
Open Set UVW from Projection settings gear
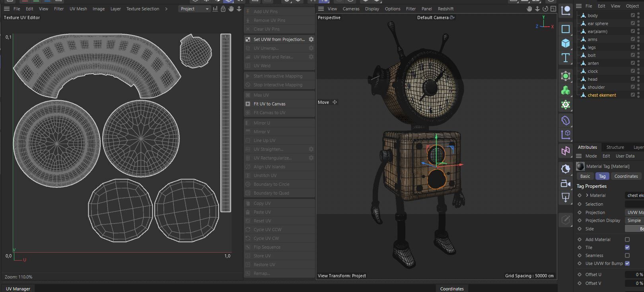(311, 39)
